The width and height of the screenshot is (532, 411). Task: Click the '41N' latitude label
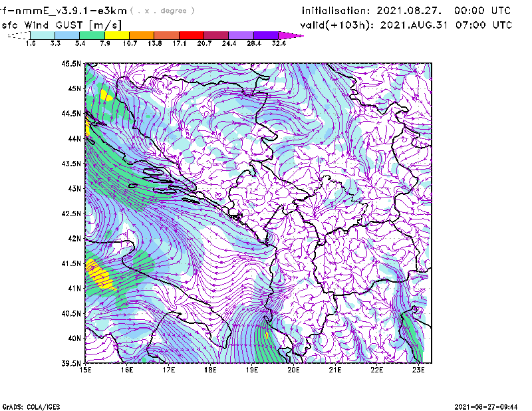click(x=74, y=289)
